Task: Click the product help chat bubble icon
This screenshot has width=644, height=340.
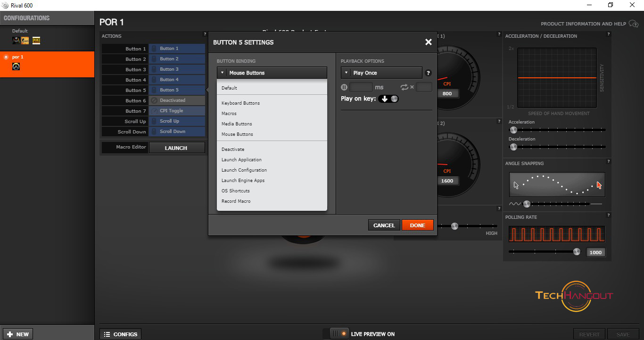Action: click(634, 24)
